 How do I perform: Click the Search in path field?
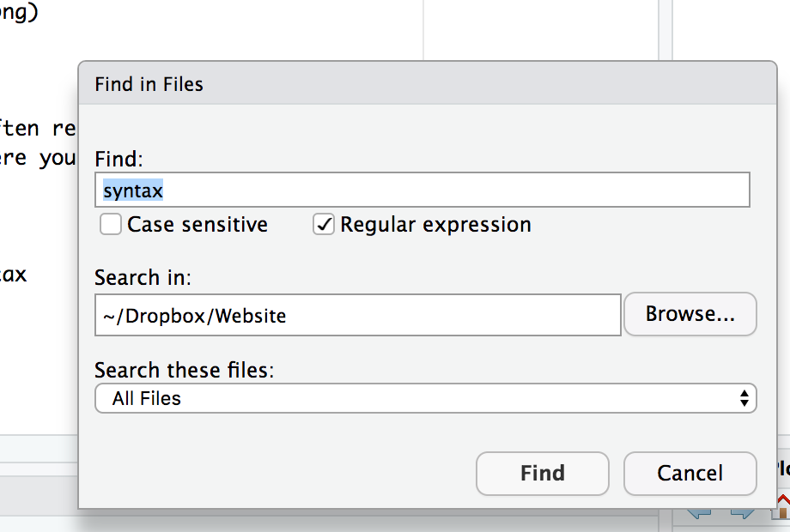click(x=357, y=315)
